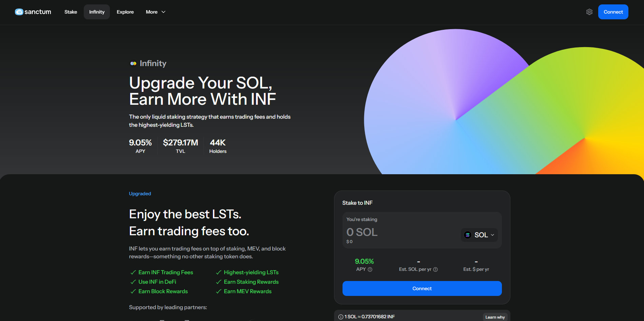Screen dimensions: 644x321
Task: Click the Est. SOL per yr info icon
Action: click(435, 269)
